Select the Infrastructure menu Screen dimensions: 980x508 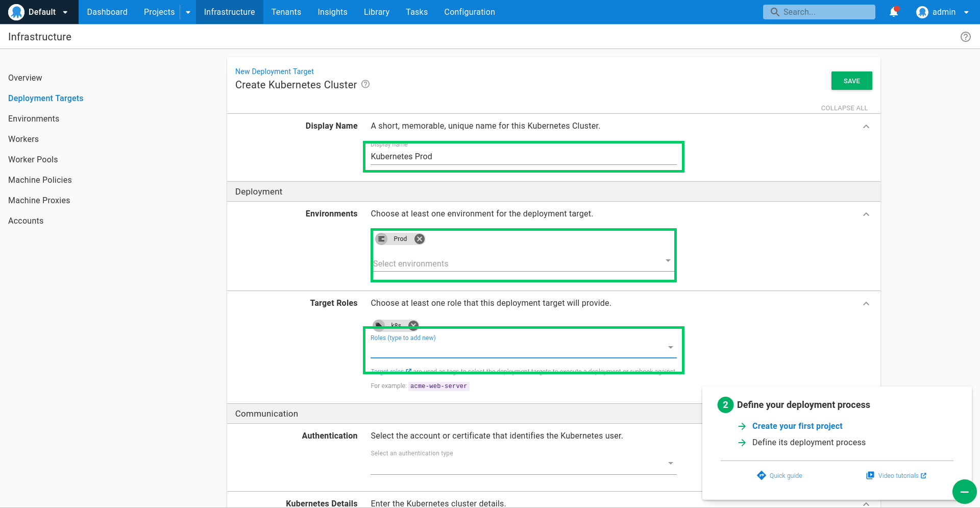(x=229, y=12)
